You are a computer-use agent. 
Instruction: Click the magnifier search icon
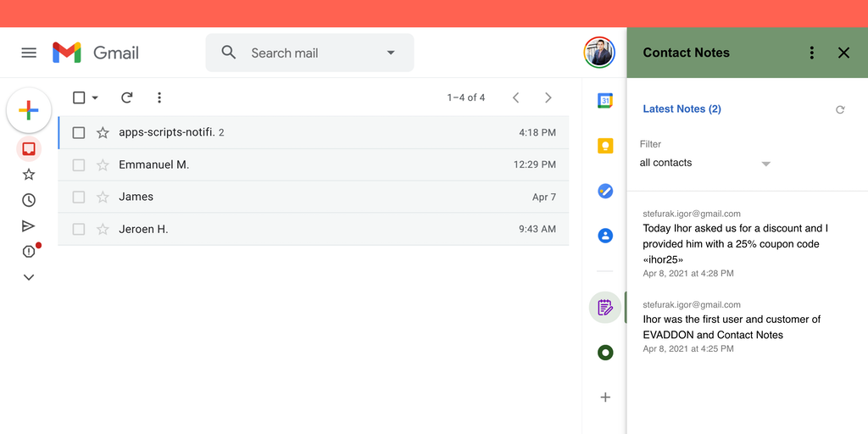(x=229, y=53)
